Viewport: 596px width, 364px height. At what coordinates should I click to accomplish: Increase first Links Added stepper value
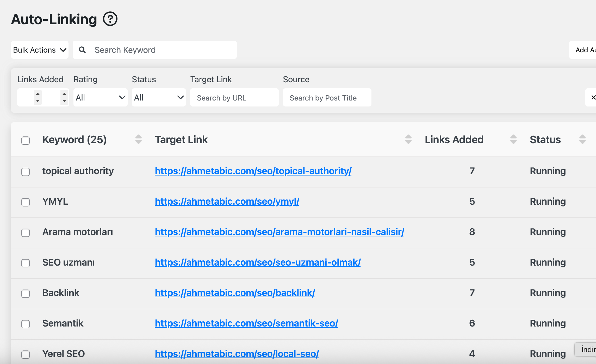pyautogui.click(x=38, y=94)
